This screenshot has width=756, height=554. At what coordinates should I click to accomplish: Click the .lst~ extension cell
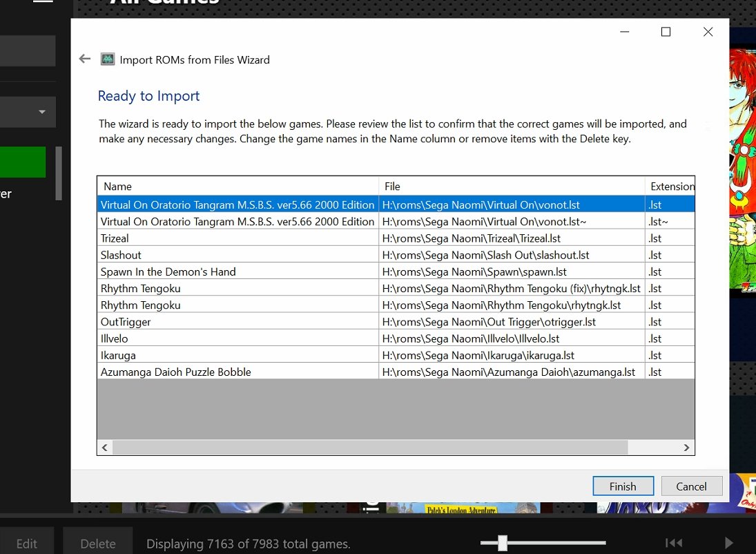pos(670,222)
